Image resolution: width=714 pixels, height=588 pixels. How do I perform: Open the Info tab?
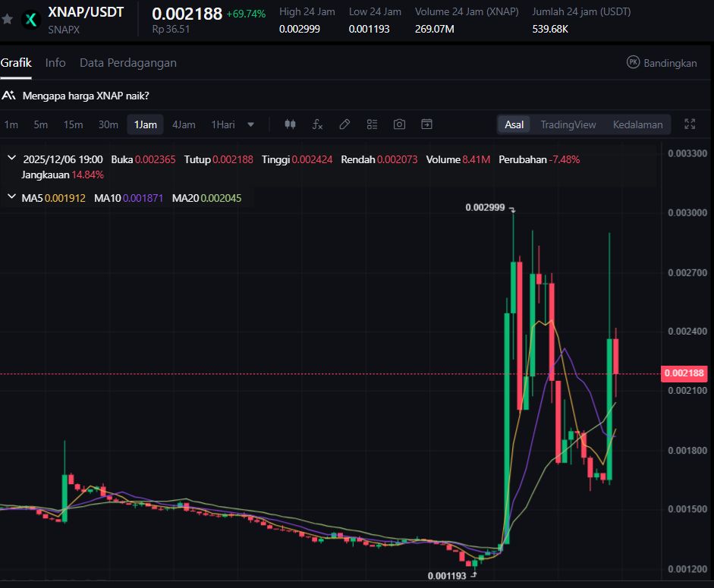coord(55,63)
